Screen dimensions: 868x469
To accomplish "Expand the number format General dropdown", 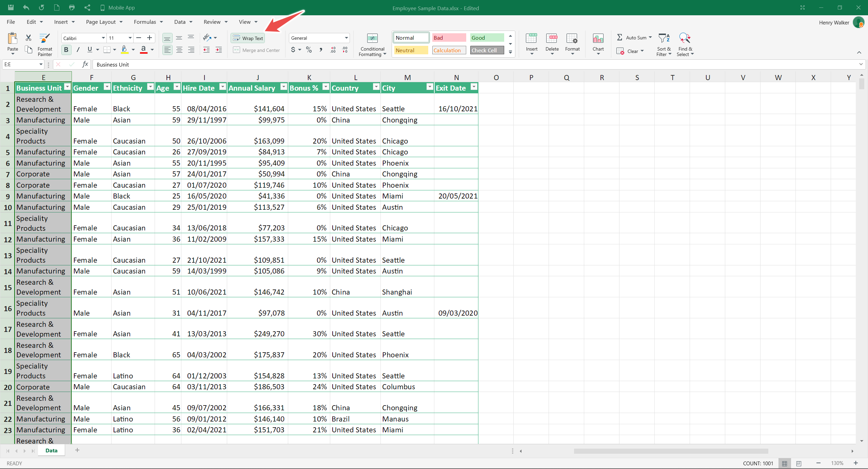I will pos(346,38).
